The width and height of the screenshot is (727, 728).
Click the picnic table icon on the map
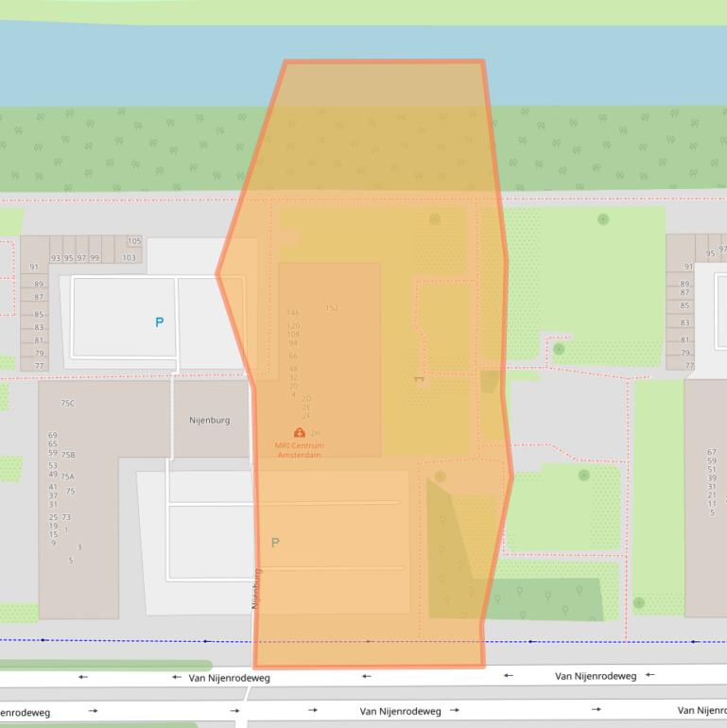[419, 379]
